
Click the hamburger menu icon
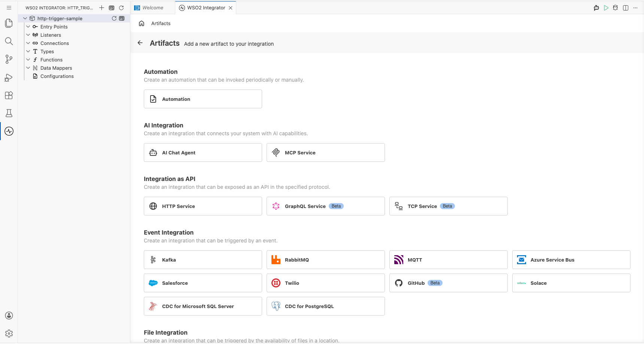(9, 7)
